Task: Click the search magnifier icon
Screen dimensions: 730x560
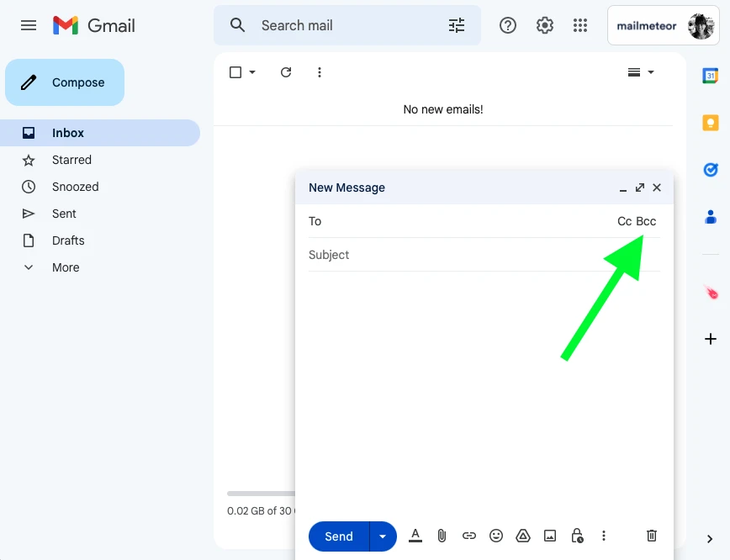Action: point(237,25)
